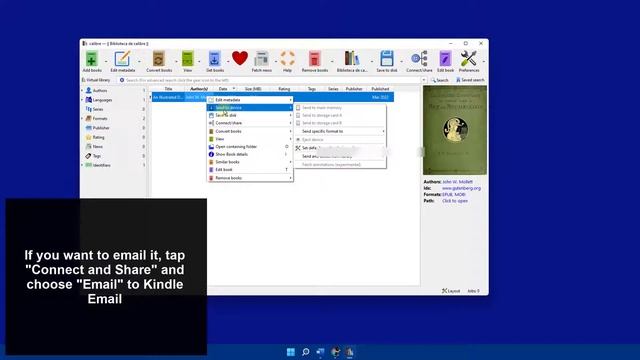
Task: Open the Help lifebuoy icon
Action: coord(287,59)
